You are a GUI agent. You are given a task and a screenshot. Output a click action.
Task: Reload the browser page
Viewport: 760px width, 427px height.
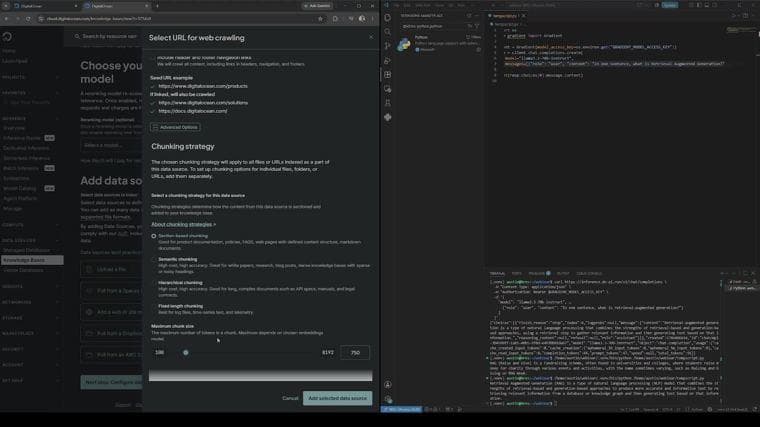[x=28, y=19]
